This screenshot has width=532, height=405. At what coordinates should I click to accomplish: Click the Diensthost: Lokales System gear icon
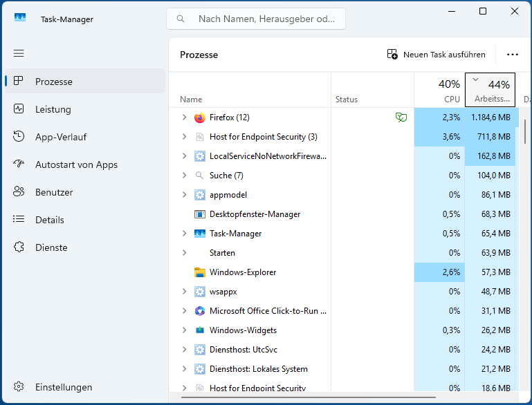[x=200, y=369]
